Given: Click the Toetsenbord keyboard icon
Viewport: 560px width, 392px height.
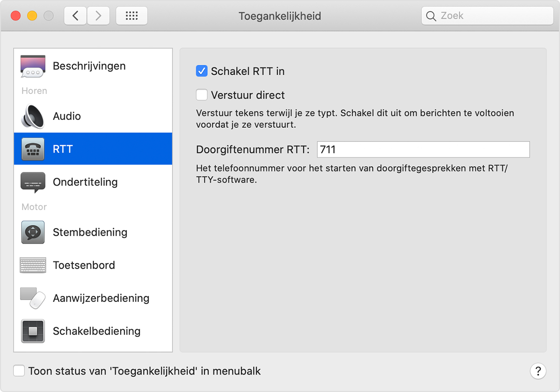Looking at the screenshot, I should click(x=33, y=265).
